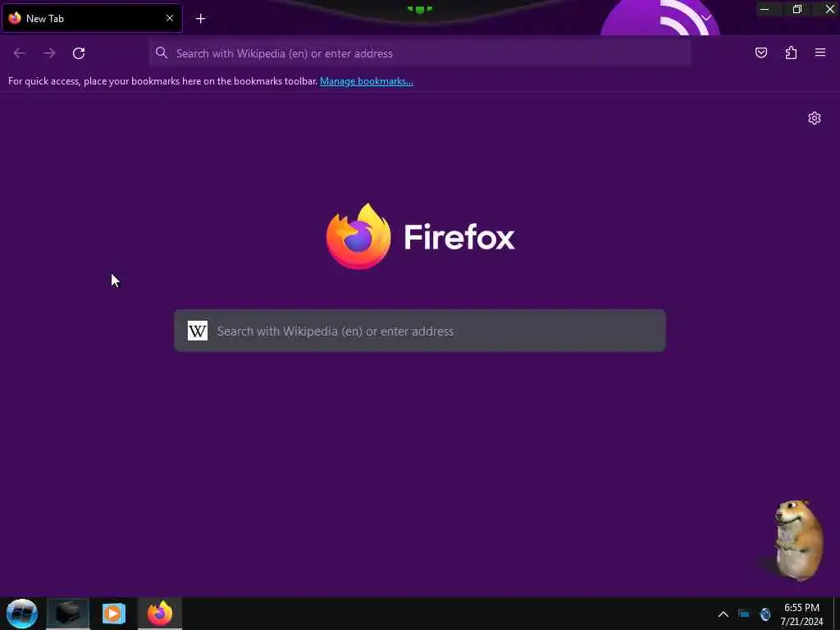Open the Windows Start button
Viewport: 840px width, 630px height.
22,614
